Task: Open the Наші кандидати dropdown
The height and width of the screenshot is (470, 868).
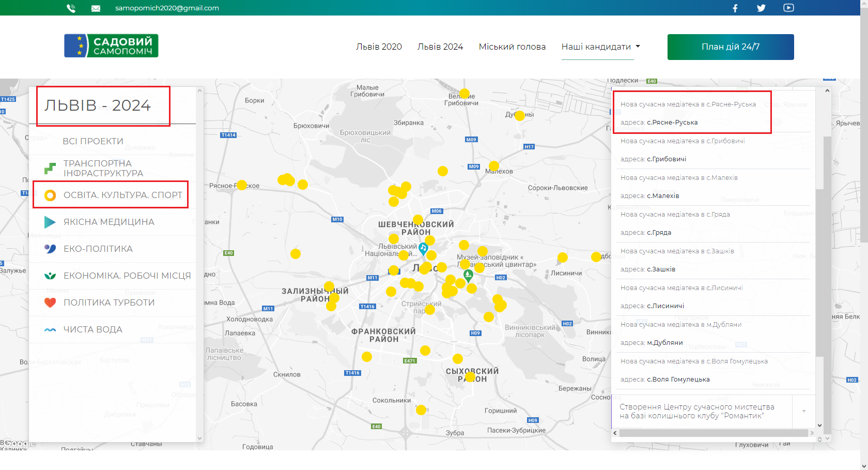Action: coord(601,47)
